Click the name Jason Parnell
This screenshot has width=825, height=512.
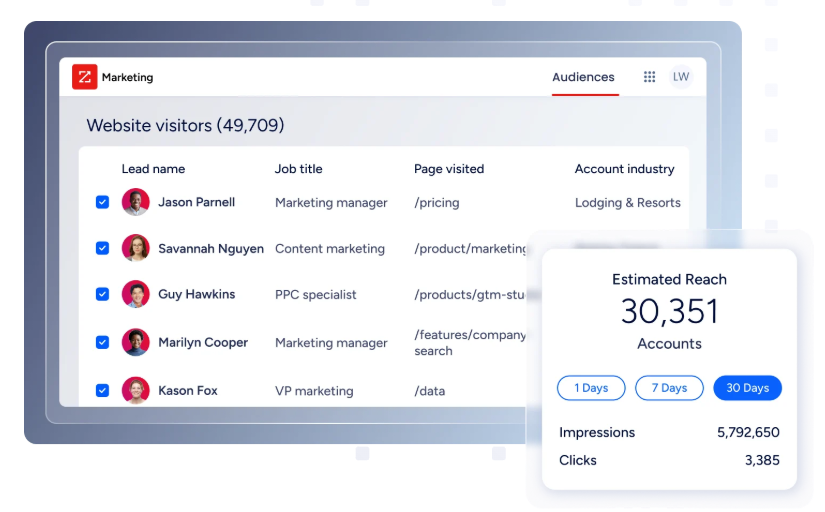(x=196, y=202)
